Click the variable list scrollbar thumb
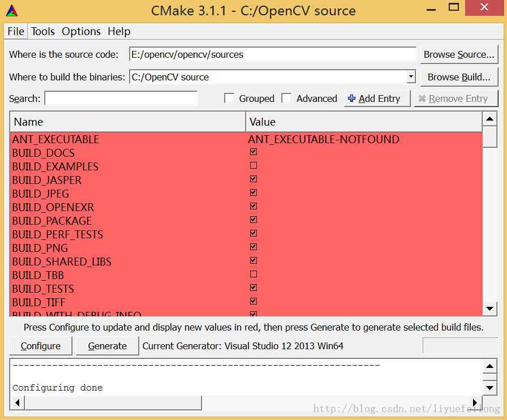Image resolution: width=507 pixels, height=420 pixels. [489, 136]
